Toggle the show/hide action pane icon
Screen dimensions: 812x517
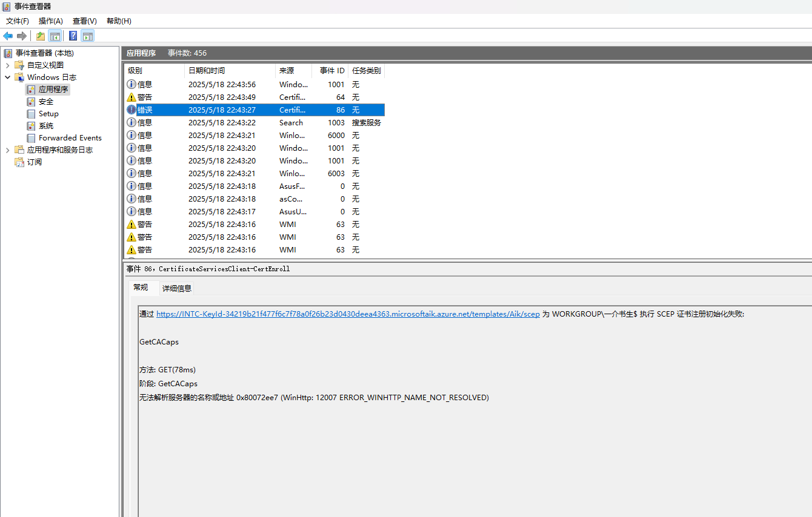coord(87,36)
